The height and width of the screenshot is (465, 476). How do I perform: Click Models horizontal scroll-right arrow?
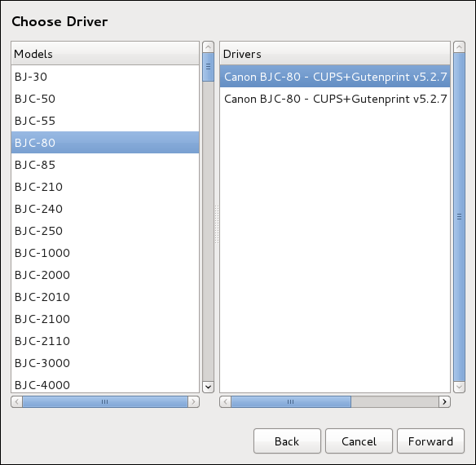point(193,402)
